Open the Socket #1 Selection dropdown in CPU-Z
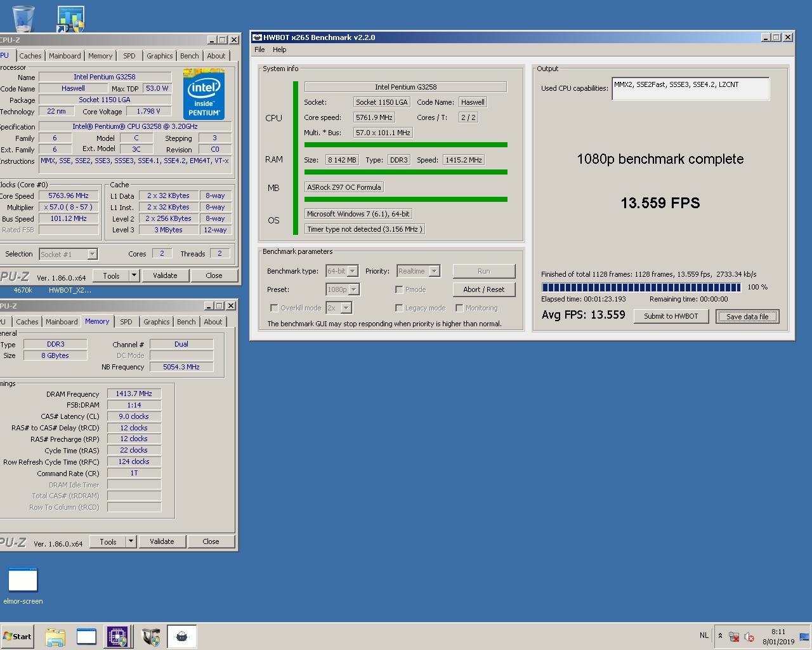This screenshot has width=812, height=650. point(93,254)
